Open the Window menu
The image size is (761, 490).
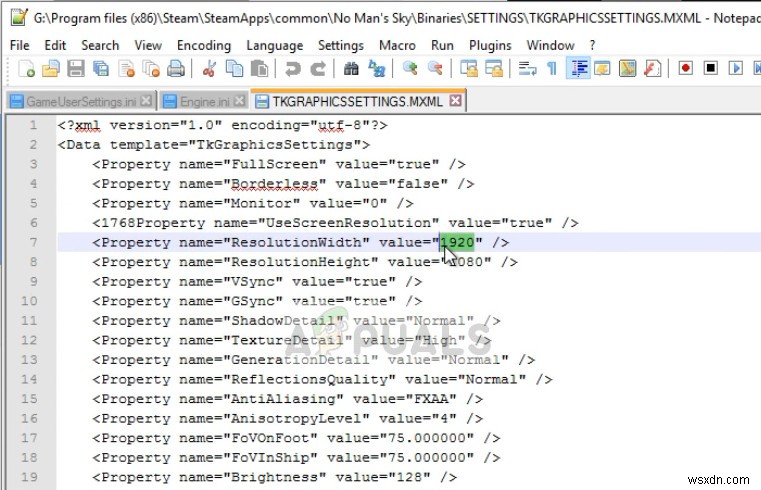tap(550, 46)
